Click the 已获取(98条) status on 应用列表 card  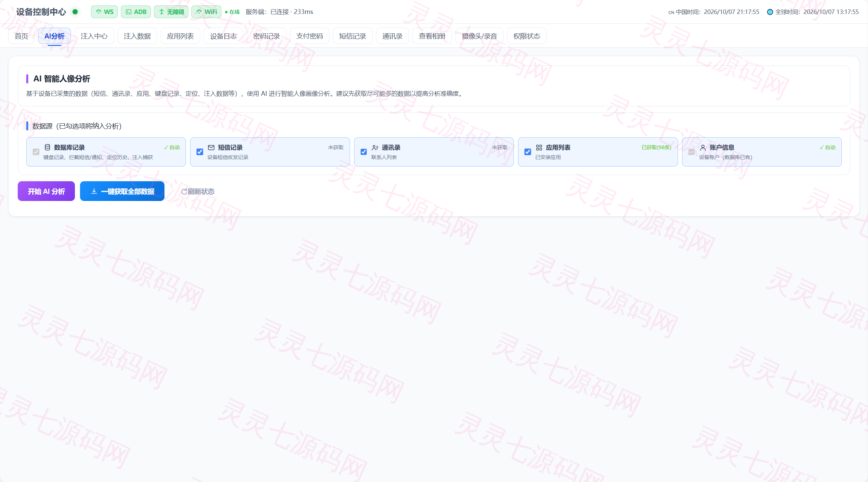click(x=656, y=147)
